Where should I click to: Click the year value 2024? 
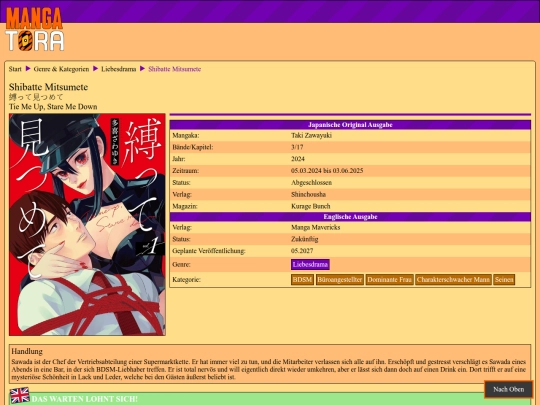pos(298,159)
